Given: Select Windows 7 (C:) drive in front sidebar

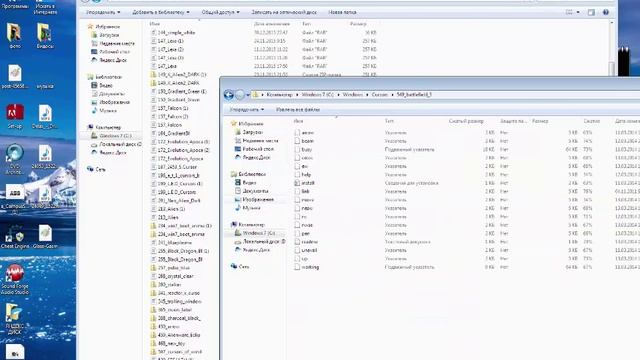Looking at the screenshot, I should (x=259, y=233).
